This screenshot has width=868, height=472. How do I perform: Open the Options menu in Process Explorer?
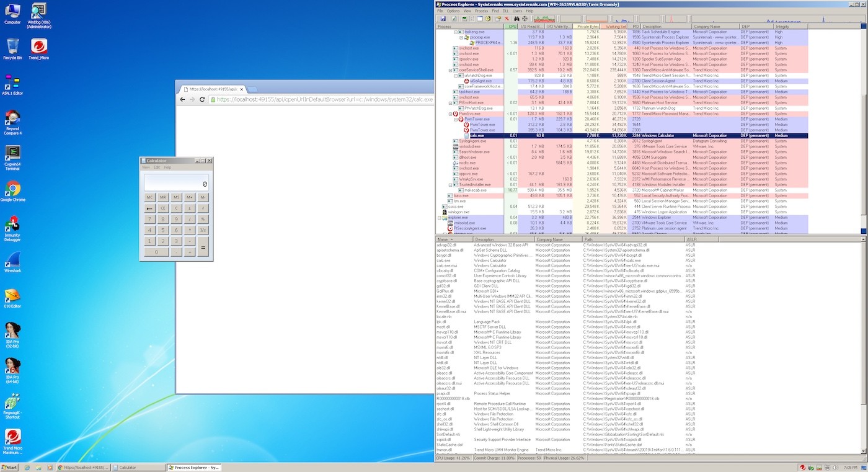tap(453, 11)
